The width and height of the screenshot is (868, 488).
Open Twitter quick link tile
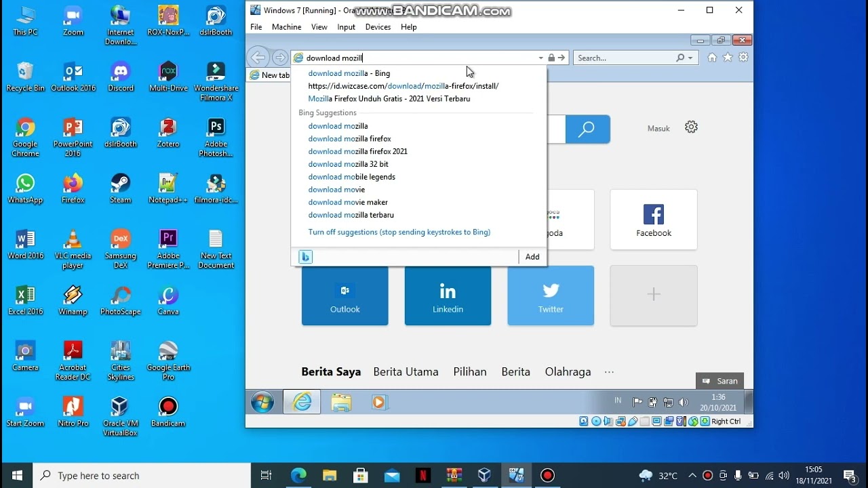click(x=551, y=296)
